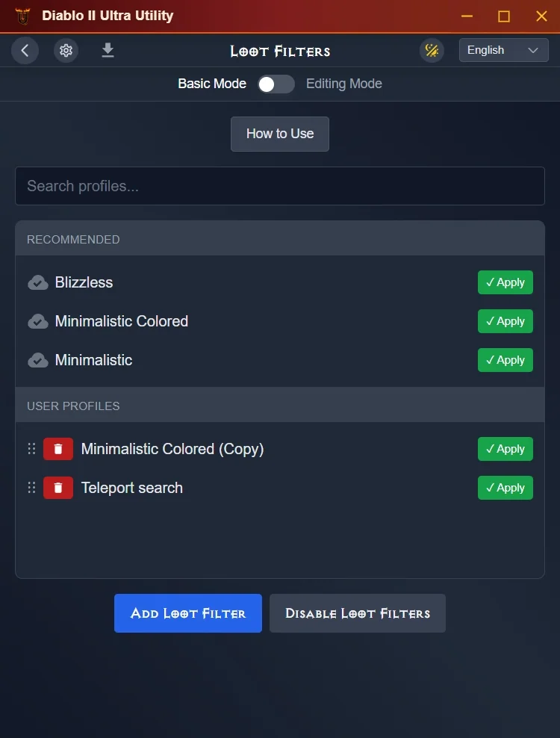Screen dimensions: 560x738
Task: Grab drag handle of Minimalistic Colored (Copy)
Action: (x=31, y=449)
